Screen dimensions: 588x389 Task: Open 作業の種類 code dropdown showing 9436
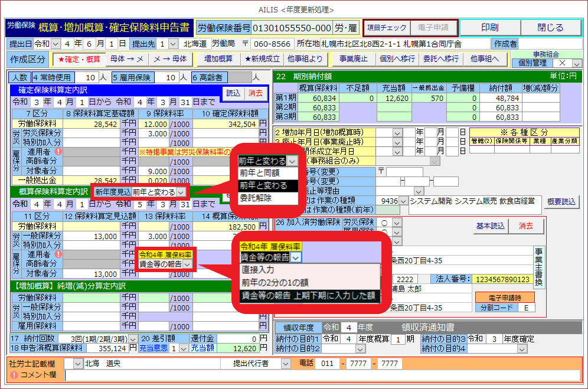(403, 201)
